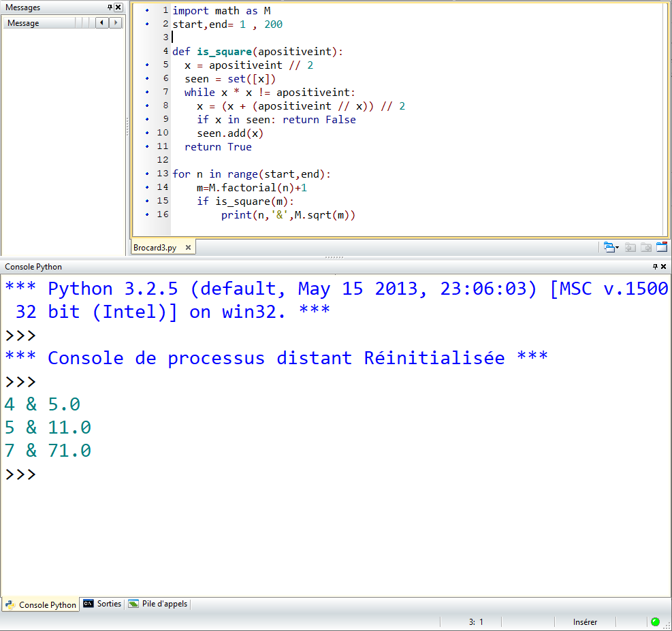Click the right arrow in Messages header
The image size is (672, 631).
(x=115, y=23)
